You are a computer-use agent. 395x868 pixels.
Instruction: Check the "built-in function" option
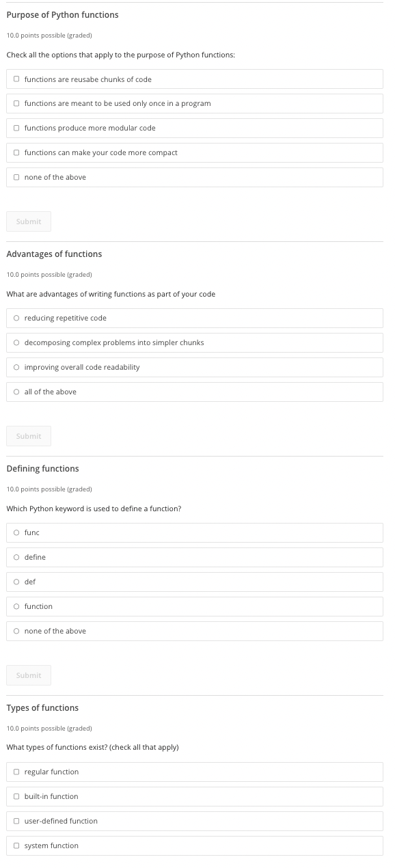coord(16,796)
